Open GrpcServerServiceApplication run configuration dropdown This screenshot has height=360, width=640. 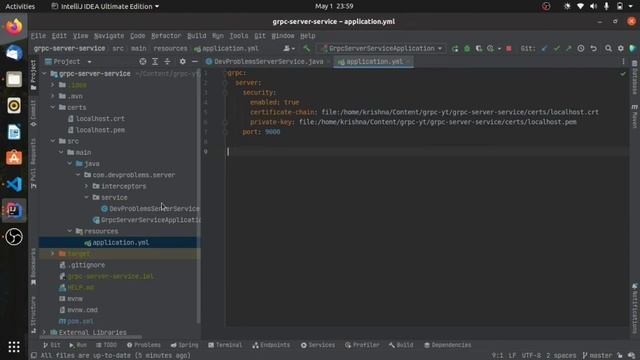point(382,49)
